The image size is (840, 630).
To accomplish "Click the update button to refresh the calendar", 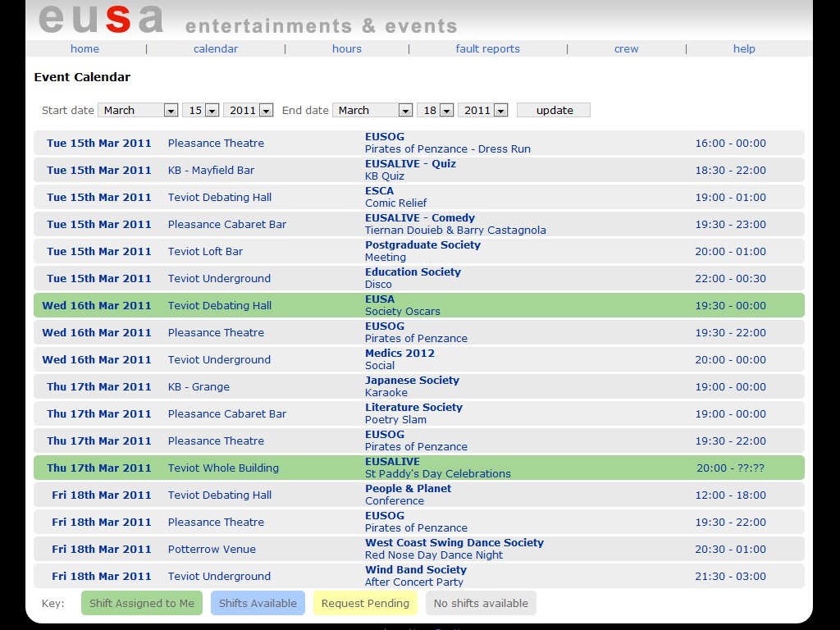I will (x=553, y=110).
